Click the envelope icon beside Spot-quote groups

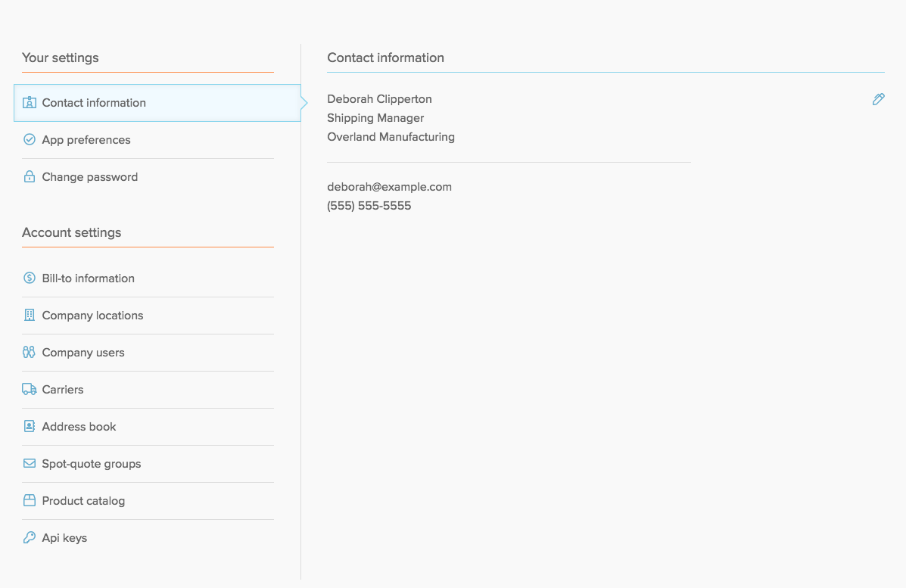[29, 463]
